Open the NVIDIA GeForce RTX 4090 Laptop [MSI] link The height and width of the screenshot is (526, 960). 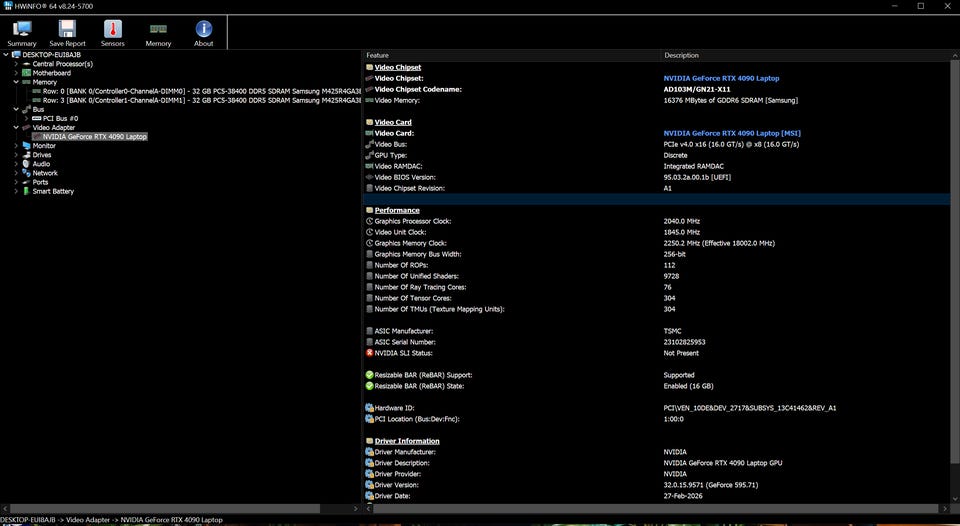(x=732, y=133)
